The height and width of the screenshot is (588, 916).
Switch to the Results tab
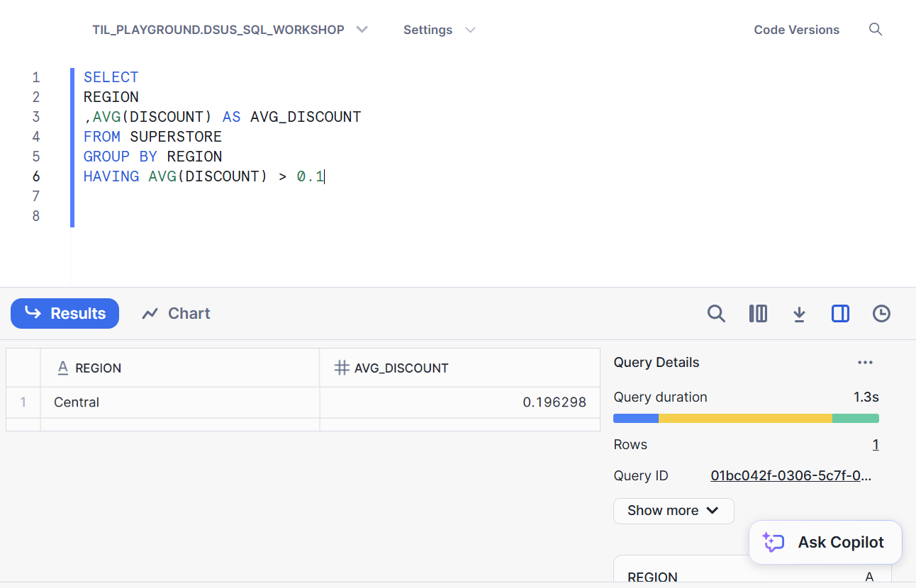click(x=65, y=314)
